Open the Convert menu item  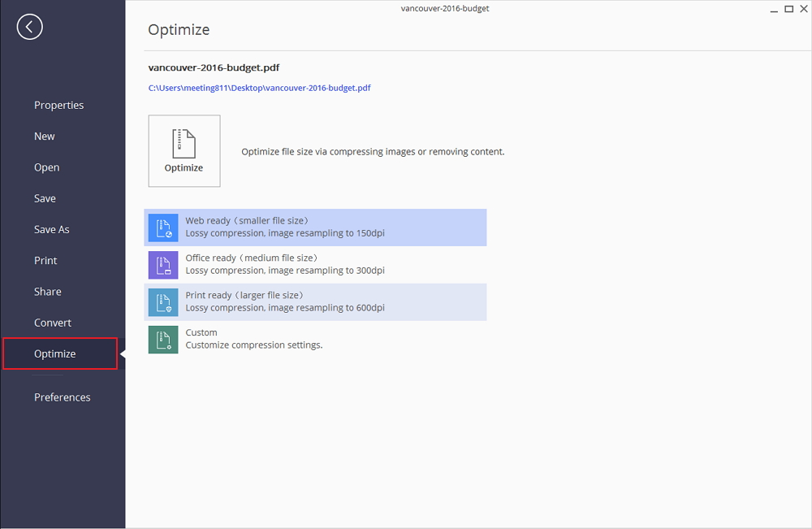pyautogui.click(x=53, y=323)
